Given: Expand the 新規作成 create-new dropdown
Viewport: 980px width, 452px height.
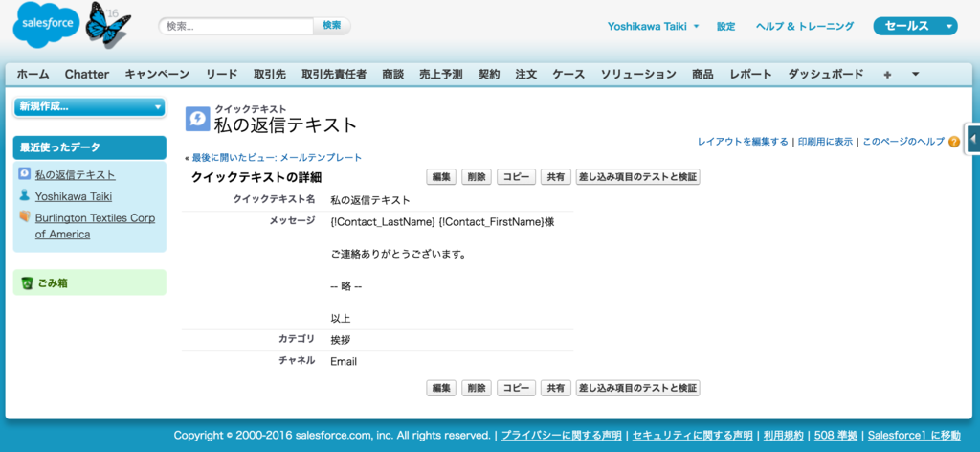Looking at the screenshot, I should (89, 107).
